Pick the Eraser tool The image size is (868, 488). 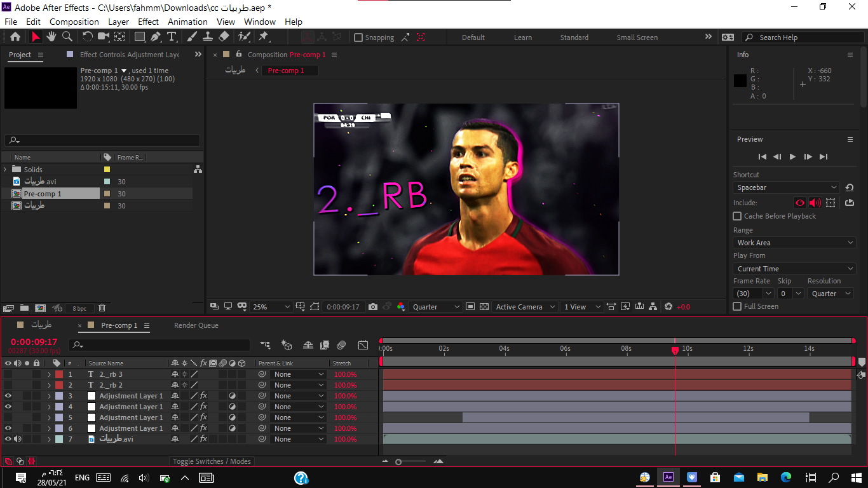(x=224, y=37)
